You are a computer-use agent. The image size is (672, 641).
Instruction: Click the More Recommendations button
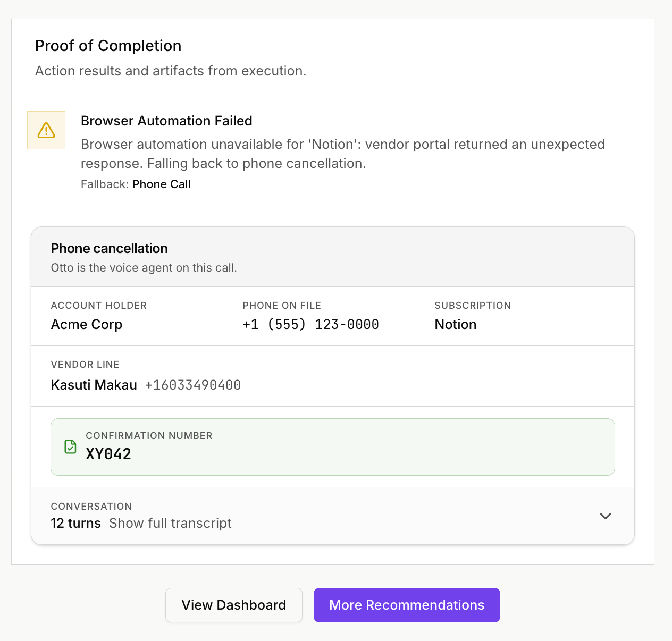click(x=407, y=605)
